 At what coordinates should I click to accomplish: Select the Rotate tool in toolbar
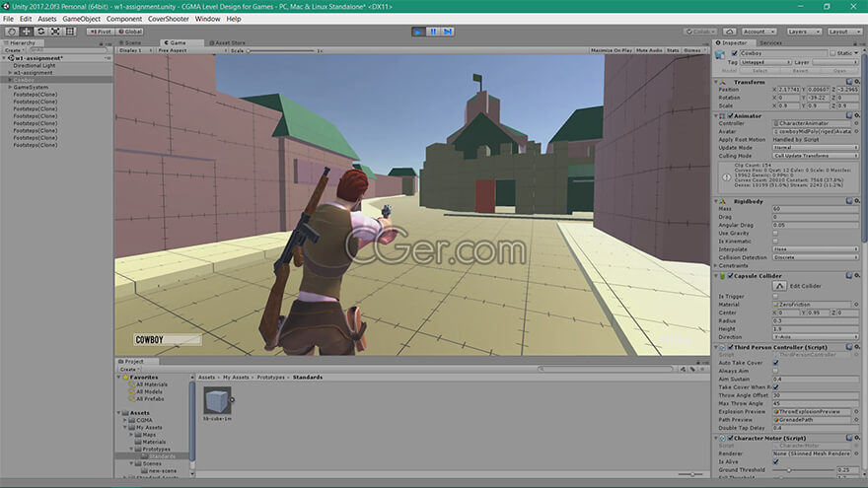(40, 32)
